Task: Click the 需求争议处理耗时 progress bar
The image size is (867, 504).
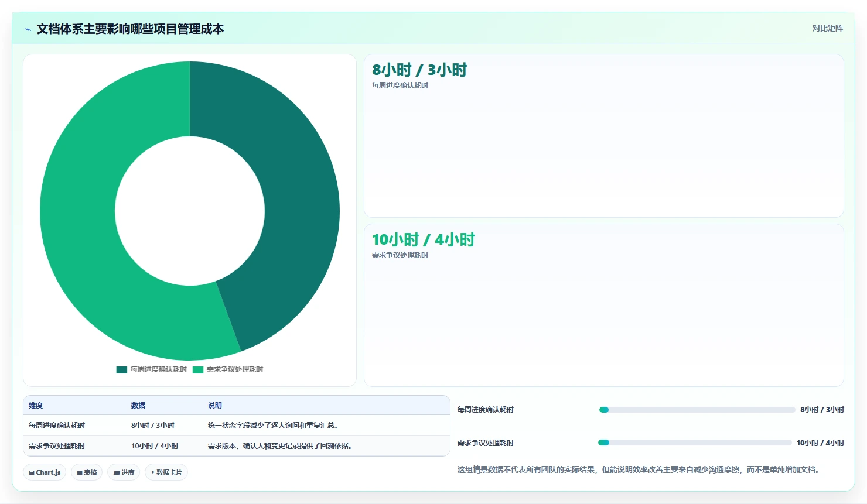Action: pyautogui.click(x=695, y=443)
